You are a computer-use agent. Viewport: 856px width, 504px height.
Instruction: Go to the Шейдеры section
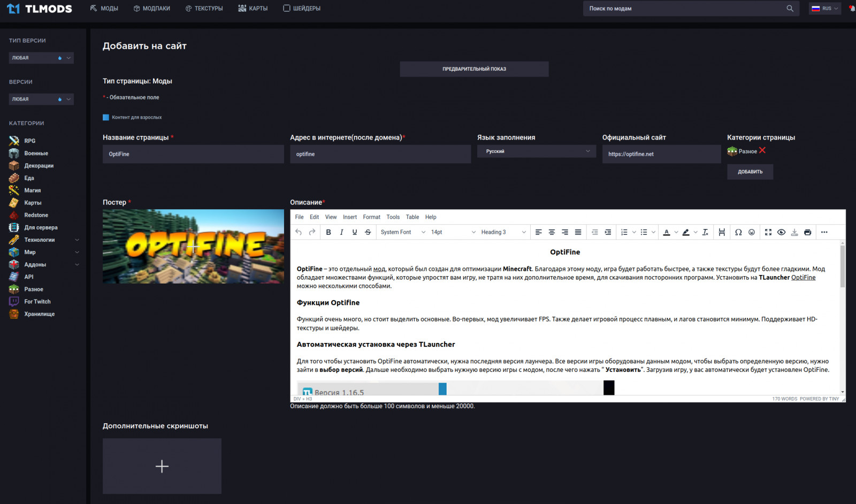click(302, 9)
